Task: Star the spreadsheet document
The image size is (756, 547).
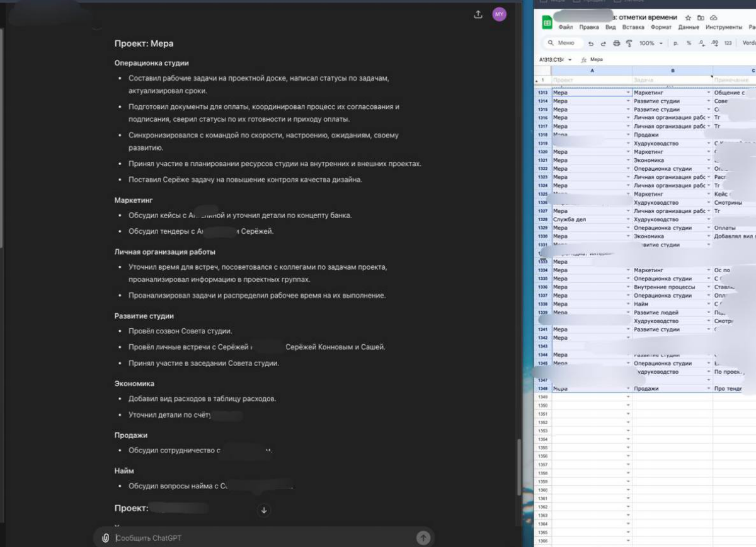Action: pyautogui.click(x=688, y=18)
